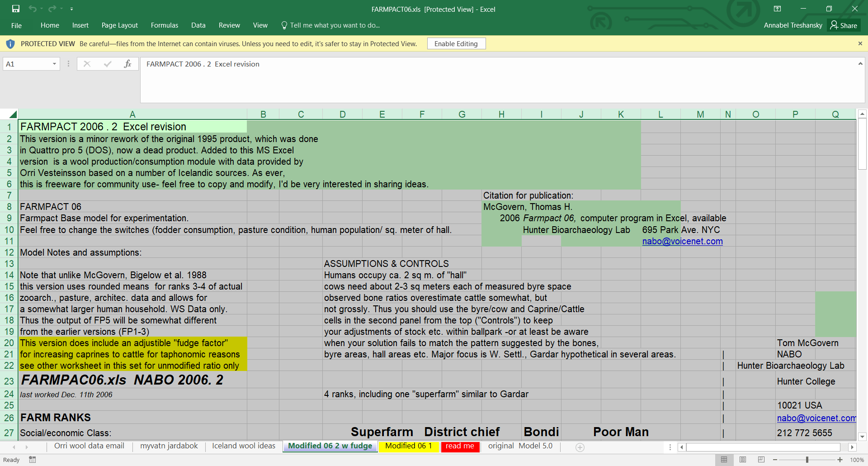The image size is (868, 466).
Task: Open the Ribbon Display Options icon
Action: pyautogui.click(x=777, y=9)
